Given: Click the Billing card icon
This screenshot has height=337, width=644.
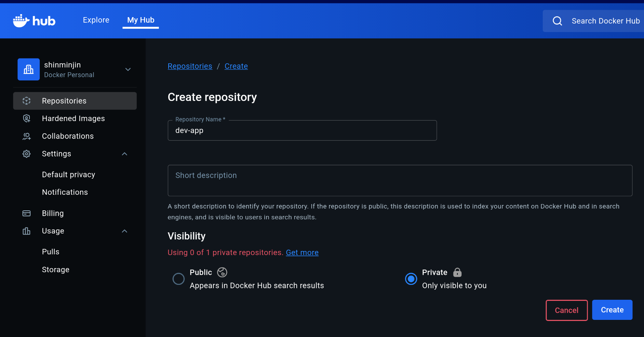Looking at the screenshot, I should [26, 213].
